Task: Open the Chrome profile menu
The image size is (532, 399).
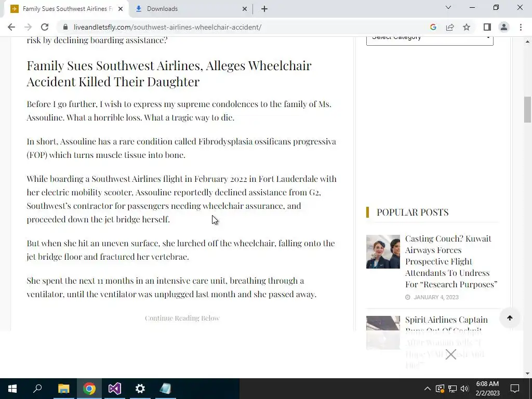Action: point(504,27)
